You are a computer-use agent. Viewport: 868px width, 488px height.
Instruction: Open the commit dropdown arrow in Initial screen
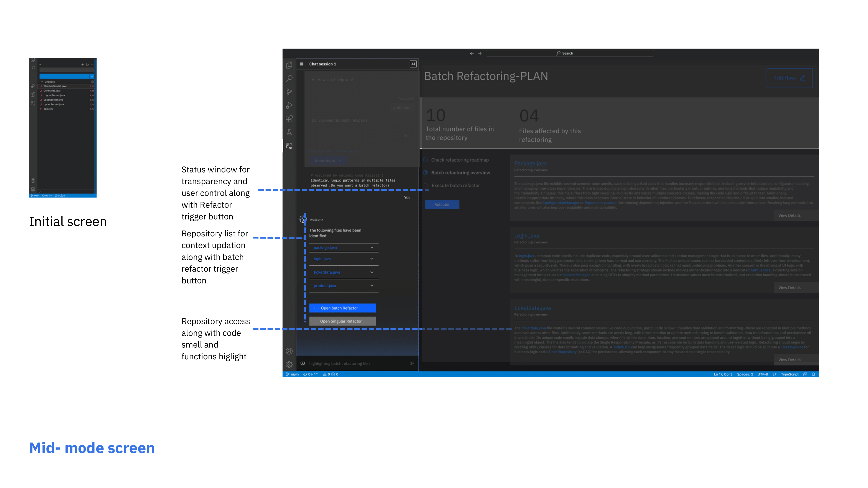point(92,76)
